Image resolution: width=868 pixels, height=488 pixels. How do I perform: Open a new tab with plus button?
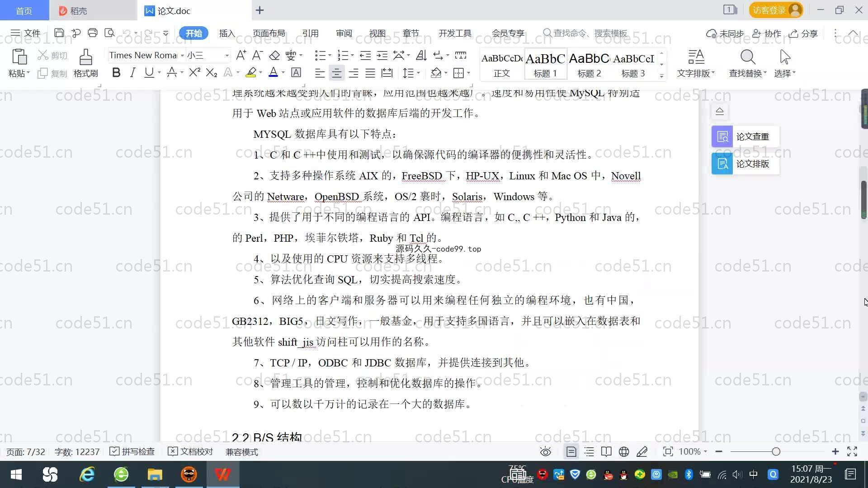[259, 10]
